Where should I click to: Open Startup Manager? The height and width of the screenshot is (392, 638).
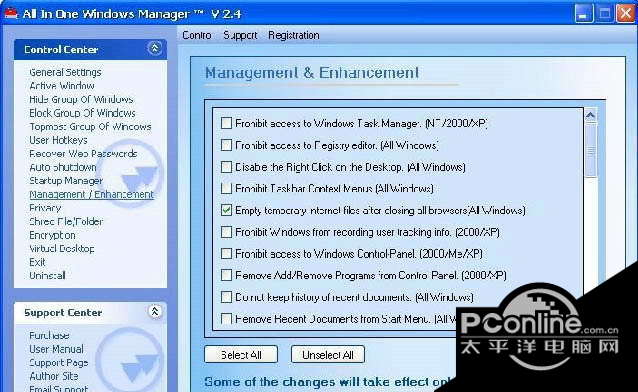coord(66,180)
